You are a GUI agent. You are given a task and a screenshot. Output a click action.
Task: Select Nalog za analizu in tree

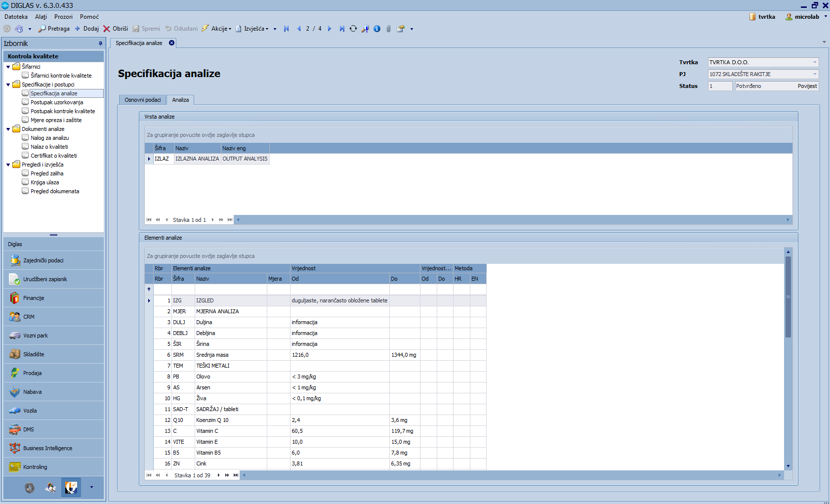click(49, 138)
